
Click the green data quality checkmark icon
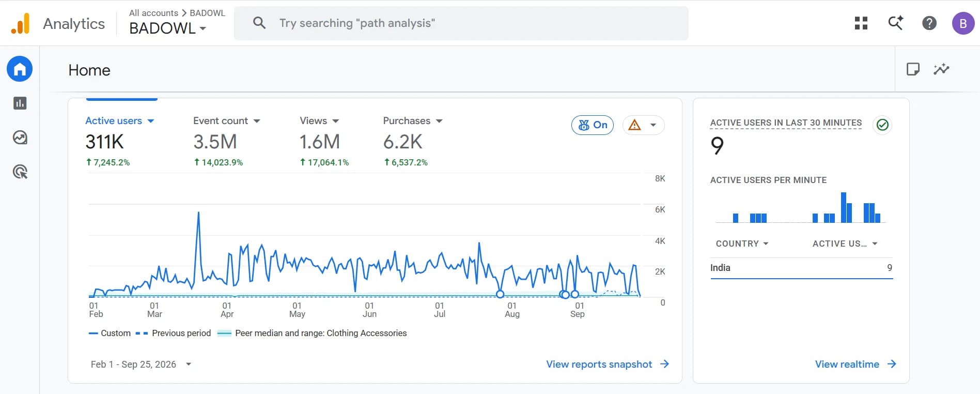pyautogui.click(x=882, y=125)
